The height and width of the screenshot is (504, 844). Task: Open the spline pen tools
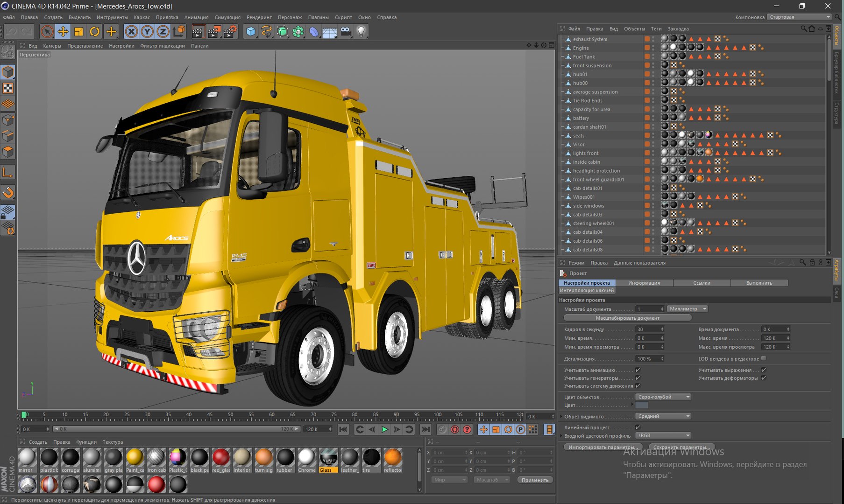point(267,31)
